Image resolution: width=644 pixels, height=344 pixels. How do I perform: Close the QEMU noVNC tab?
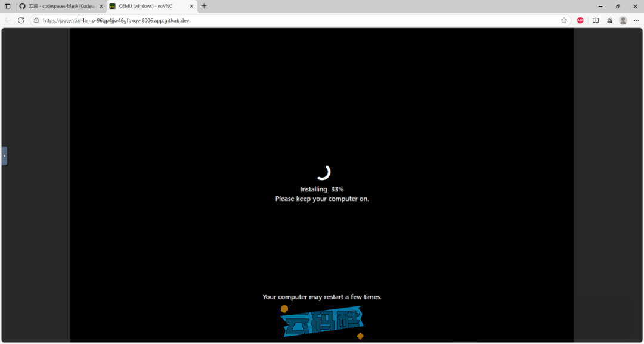(191, 6)
